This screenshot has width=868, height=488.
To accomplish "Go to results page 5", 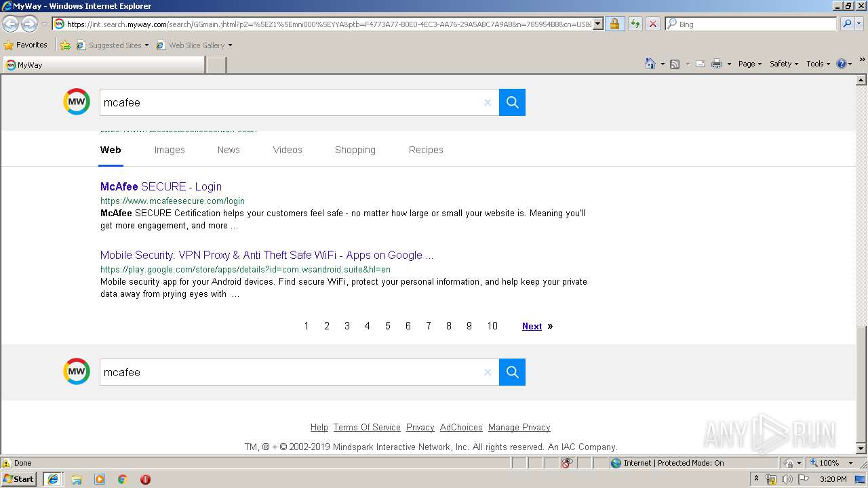I will click(x=388, y=326).
